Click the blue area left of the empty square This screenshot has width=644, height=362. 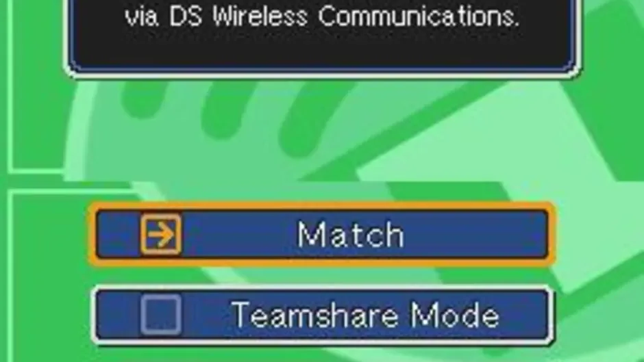[x=119, y=315]
